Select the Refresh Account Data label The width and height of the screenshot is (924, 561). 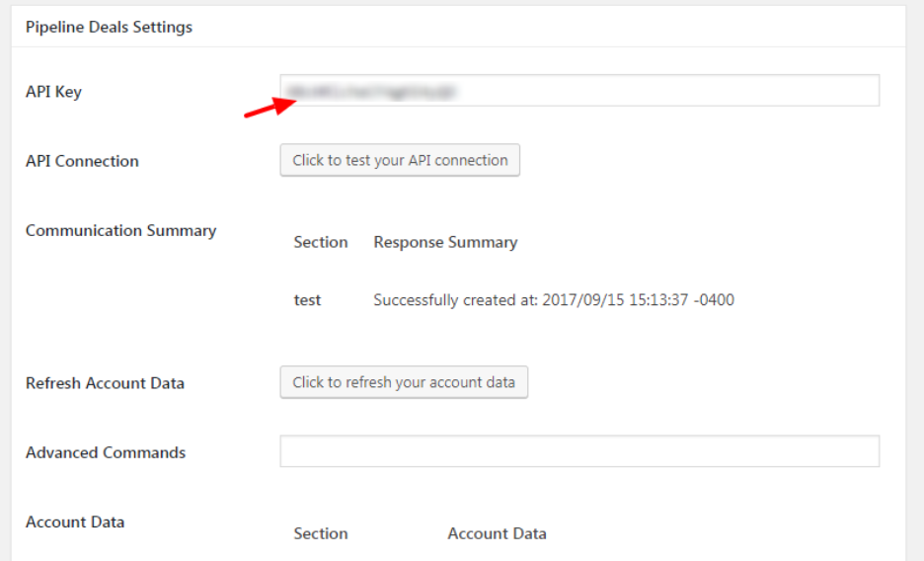click(105, 383)
